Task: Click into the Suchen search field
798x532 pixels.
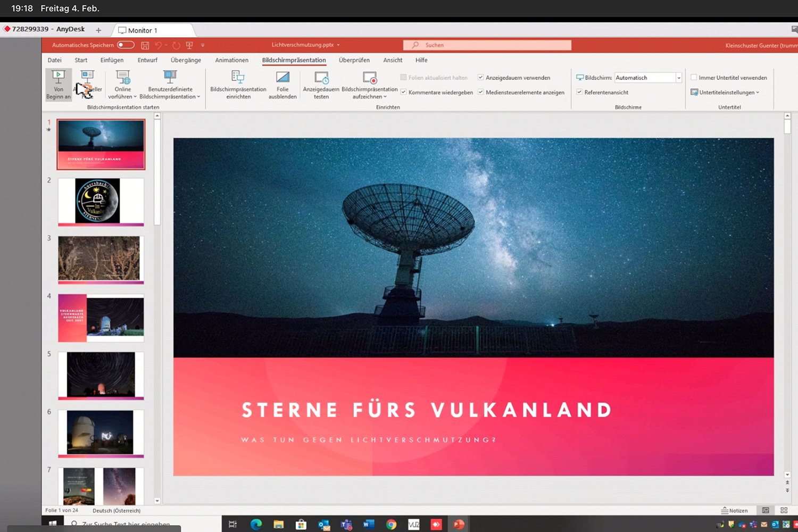Action: point(487,45)
